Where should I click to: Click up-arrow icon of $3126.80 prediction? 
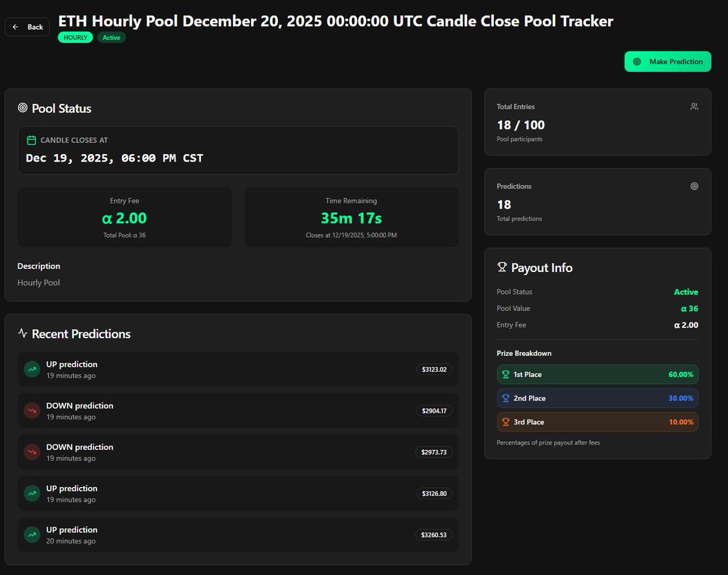click(32, 493)
